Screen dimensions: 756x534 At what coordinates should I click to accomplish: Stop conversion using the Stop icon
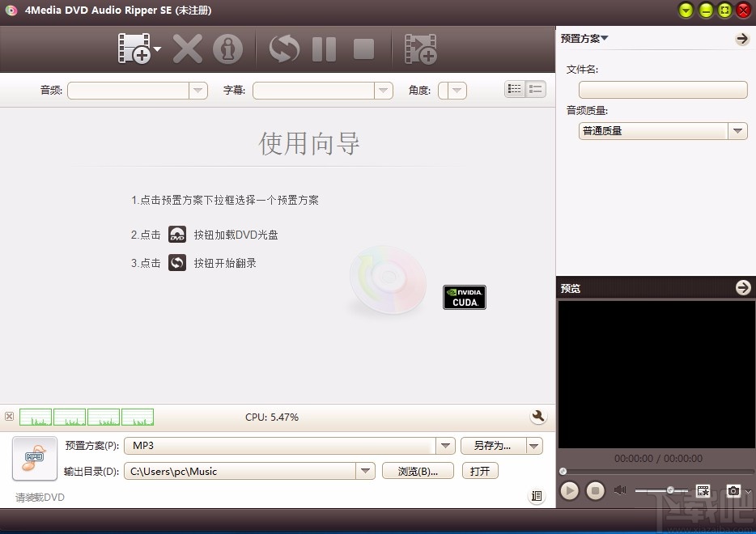tap(363, 49)
